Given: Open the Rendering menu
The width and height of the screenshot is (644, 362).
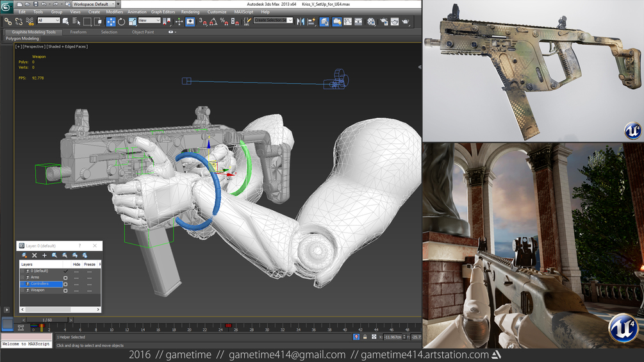Looking at the screenshot, I should (x=190, y=12).
